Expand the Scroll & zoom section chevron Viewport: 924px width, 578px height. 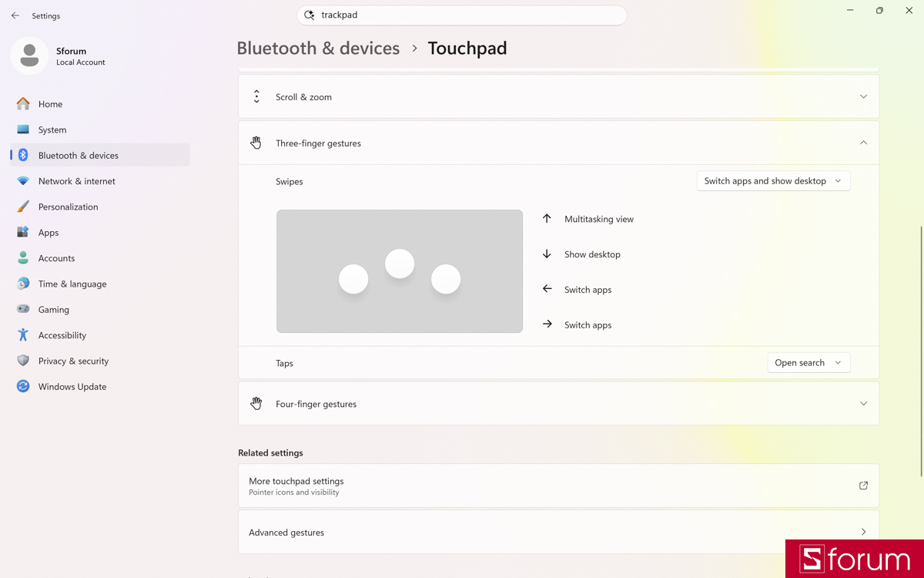pyautogui.click(x=863, y=97)
